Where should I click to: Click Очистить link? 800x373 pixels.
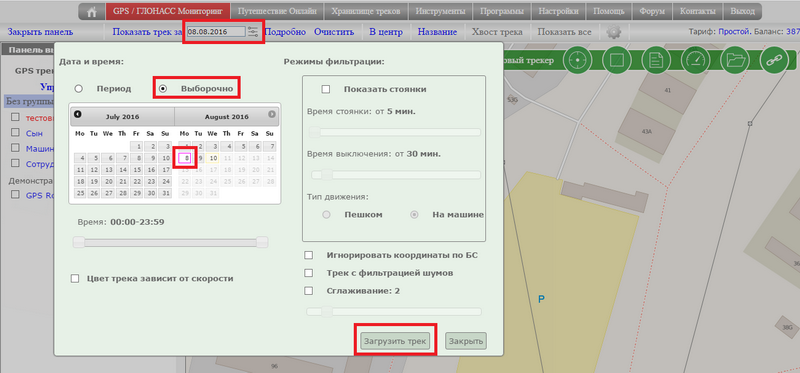click(334, 32)
